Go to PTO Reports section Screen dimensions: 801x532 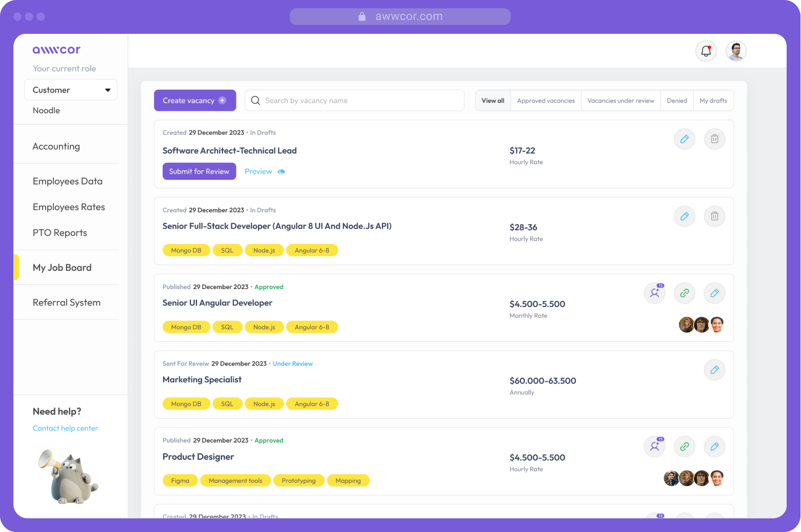(x=60, y=233)
